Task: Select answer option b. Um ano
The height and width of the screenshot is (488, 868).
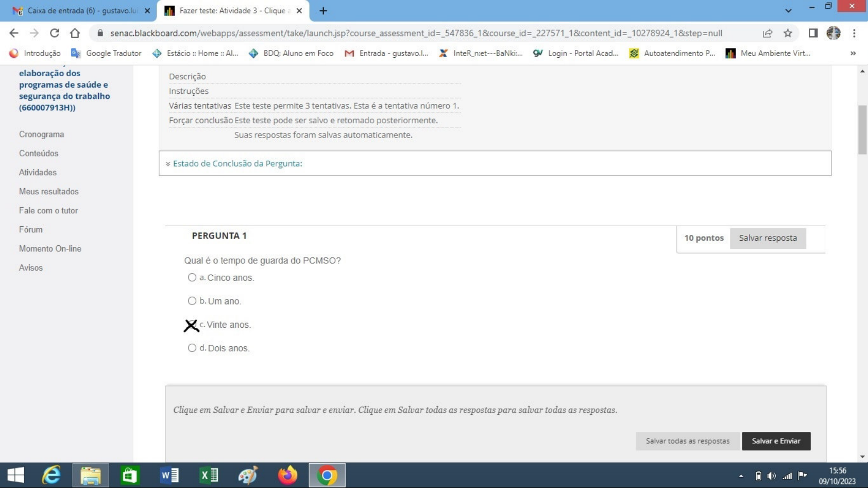Action: click(192, 301)
